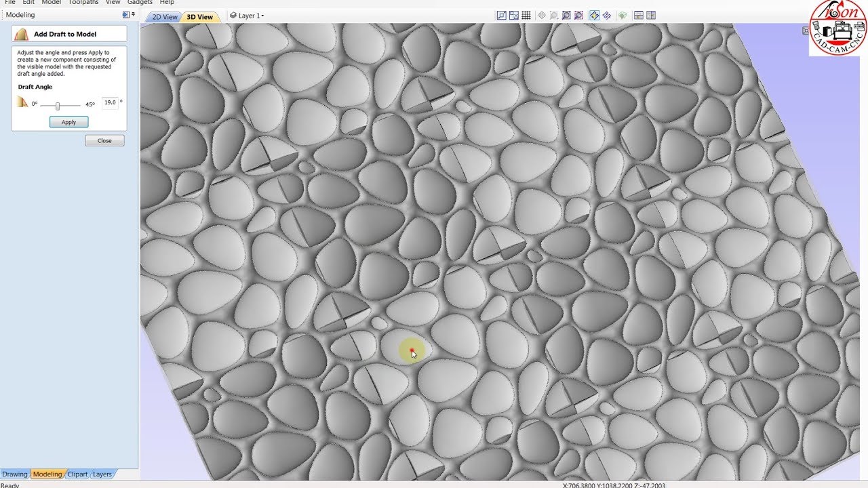The height and width of the screenshot is (488, 868).
Task: Open the File menu
Action: pyautogui.click(x=10, y=3)
